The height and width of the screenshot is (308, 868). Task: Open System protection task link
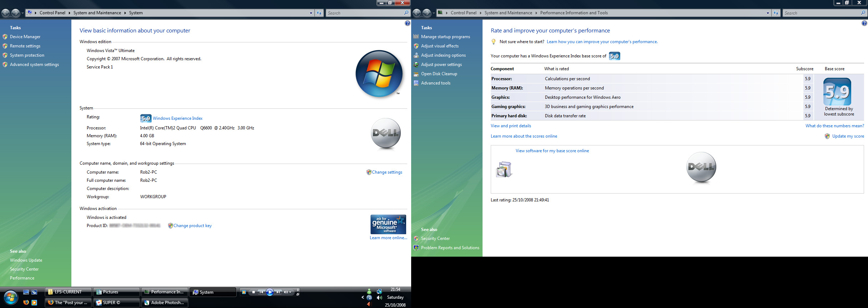pos(27,55)
